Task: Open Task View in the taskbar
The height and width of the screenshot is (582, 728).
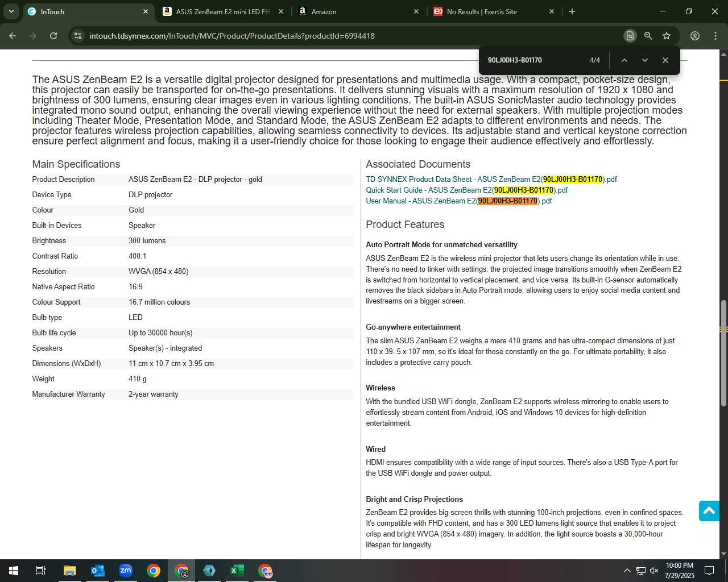Action: [x=40, y=571]
